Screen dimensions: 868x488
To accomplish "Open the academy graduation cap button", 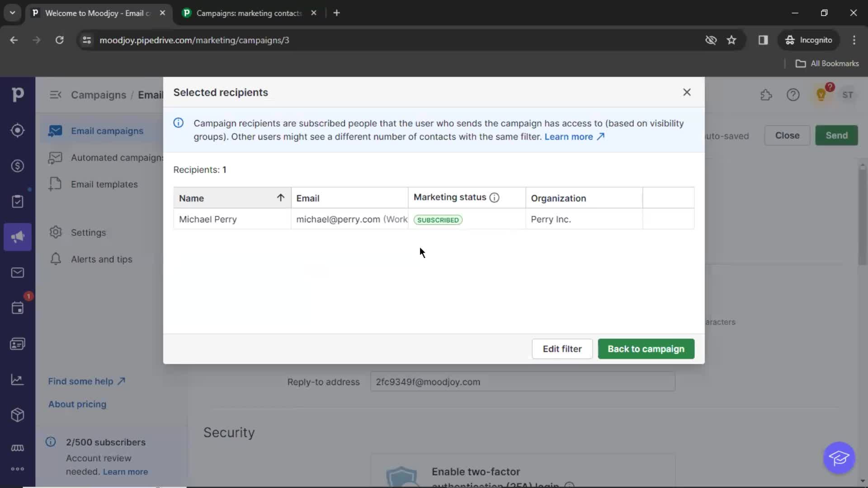I will [839, 458].
